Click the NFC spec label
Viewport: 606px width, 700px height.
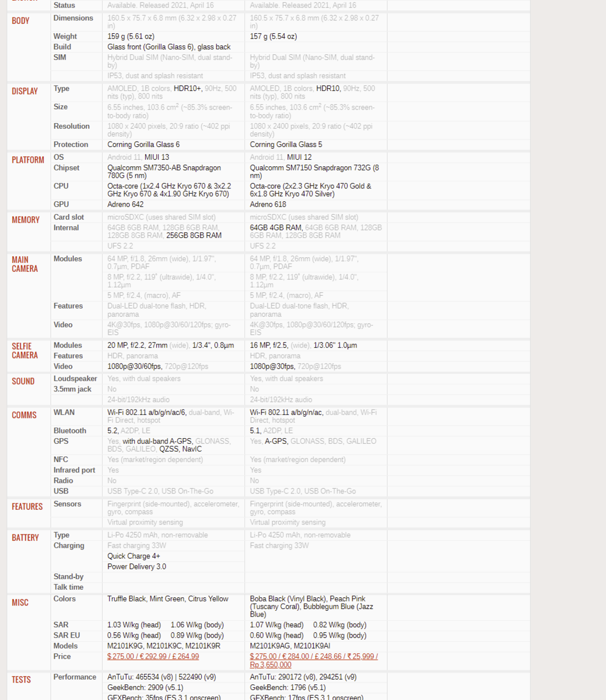(61, 460)
